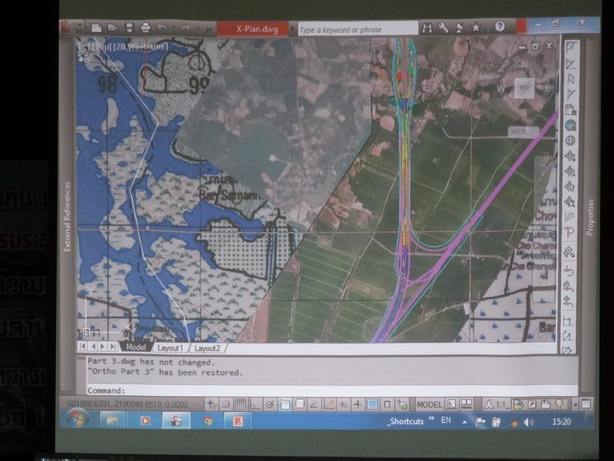Open the External References side palette
This screenshot has width=614, height=461.
68,215
